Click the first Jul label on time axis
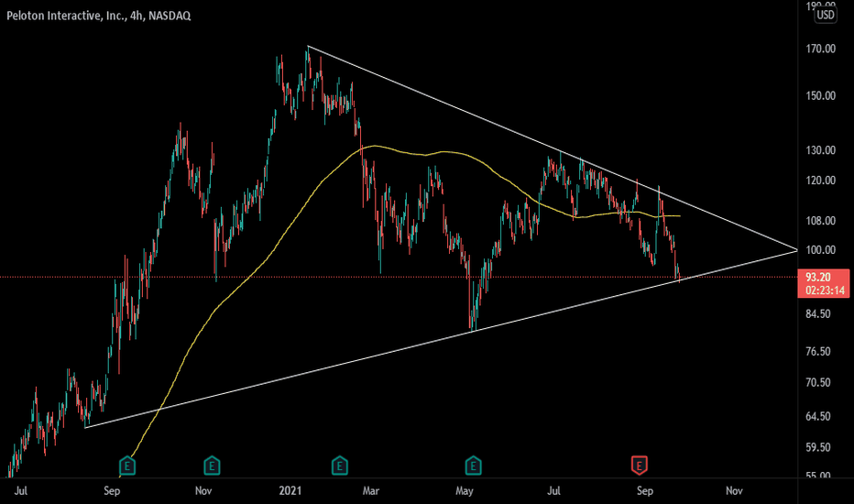 pyautogui.click(x=21, y=491)
